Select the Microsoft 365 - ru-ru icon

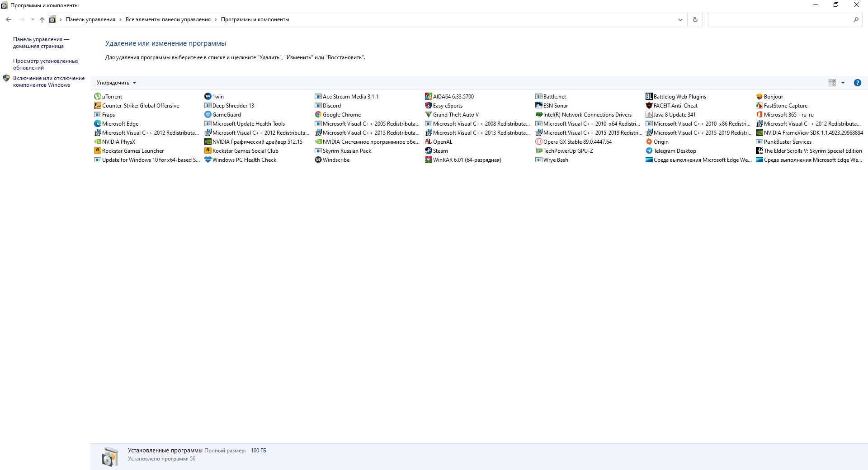click(x=759, y=115)
